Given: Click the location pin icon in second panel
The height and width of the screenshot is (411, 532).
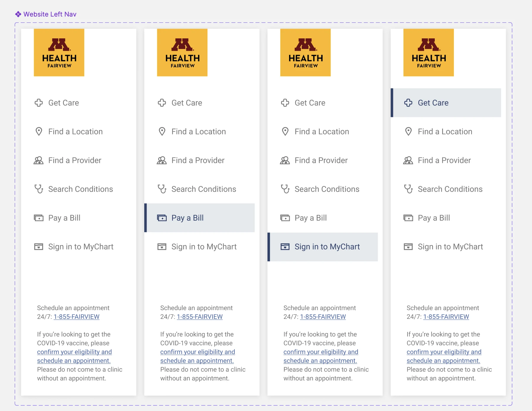Looking at the screenshot, I should pyautogui.click(x=162, y=131).
